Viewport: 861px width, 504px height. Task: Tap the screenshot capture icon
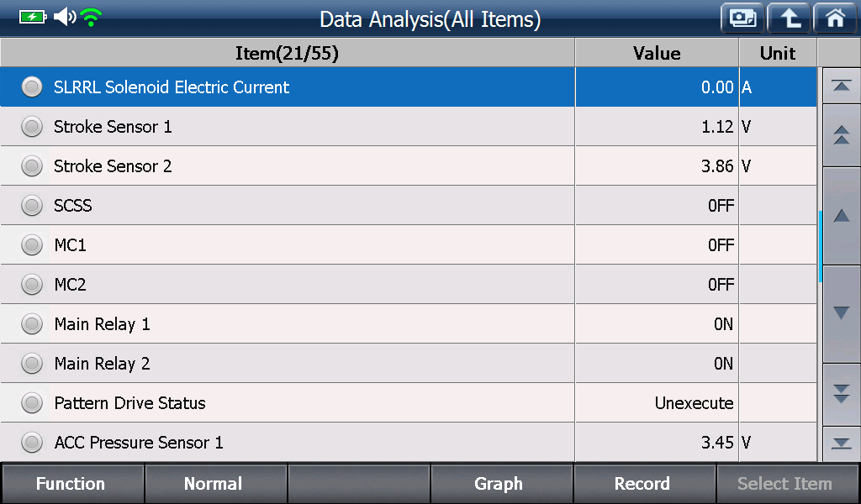742,18
